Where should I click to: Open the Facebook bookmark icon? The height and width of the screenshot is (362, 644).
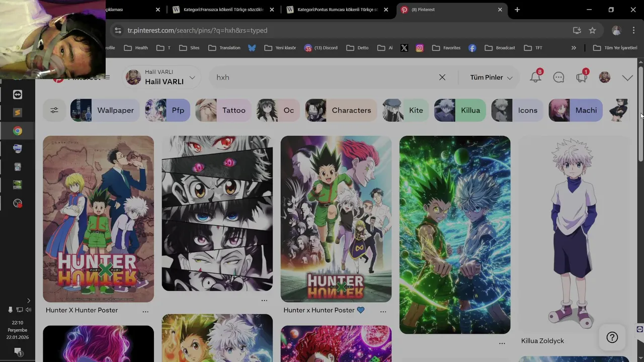pos(472,48)
